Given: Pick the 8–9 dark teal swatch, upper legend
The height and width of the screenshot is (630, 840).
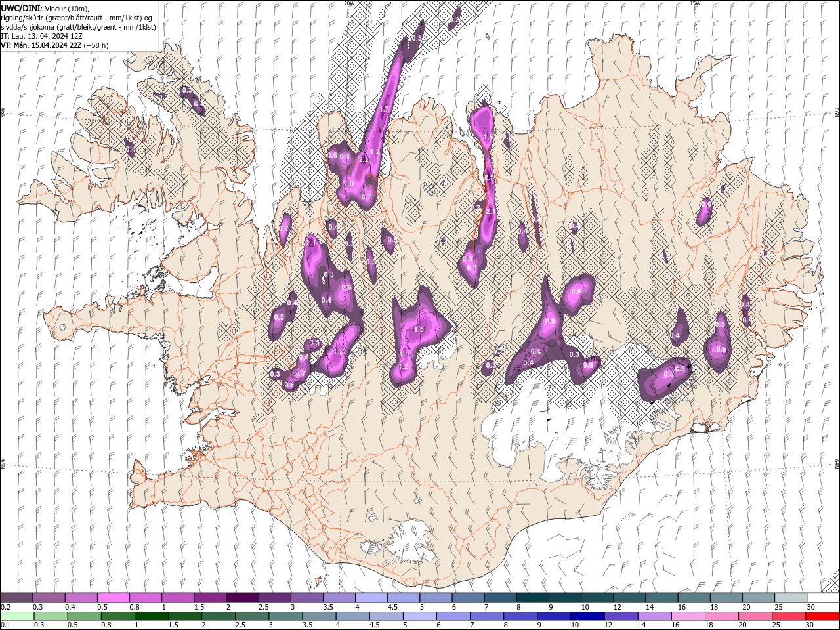Looking at the screenshot, I should [532, 598].
